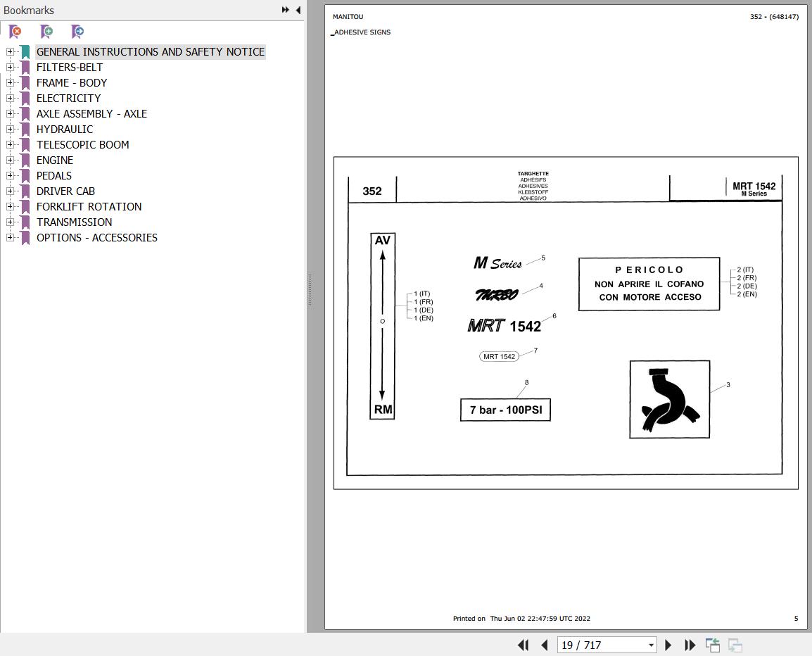Click the fan belt hazard pictogram
This screenshot has width=812, height=656.
pos(670,400)
